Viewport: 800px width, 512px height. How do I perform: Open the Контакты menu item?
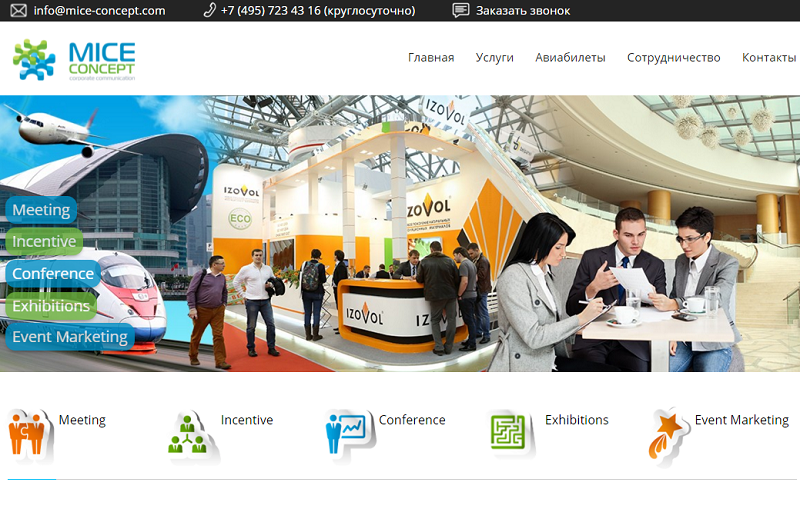click(x=769, y=58)
